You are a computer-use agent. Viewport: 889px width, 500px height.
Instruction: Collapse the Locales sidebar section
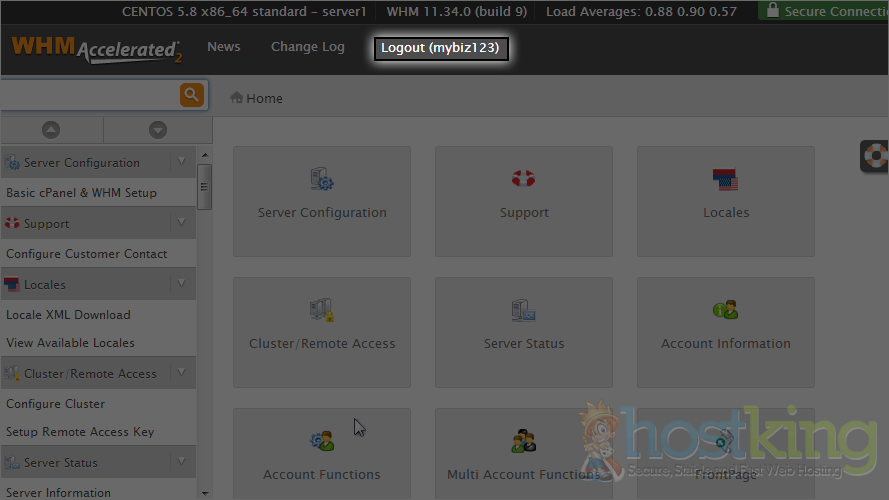181,284
